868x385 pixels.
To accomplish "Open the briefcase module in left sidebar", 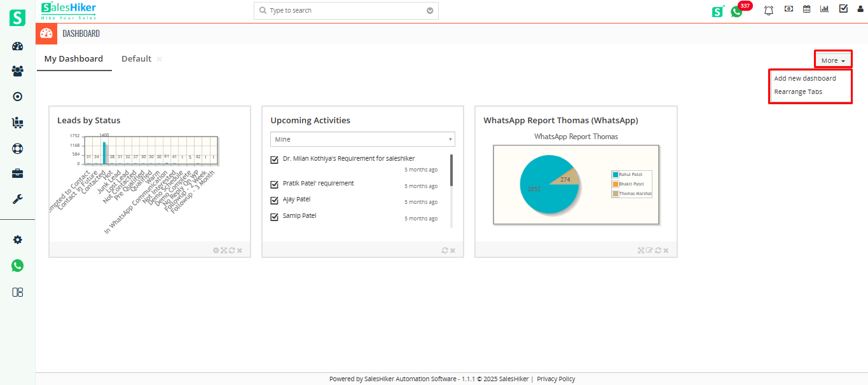I will 17,173.
